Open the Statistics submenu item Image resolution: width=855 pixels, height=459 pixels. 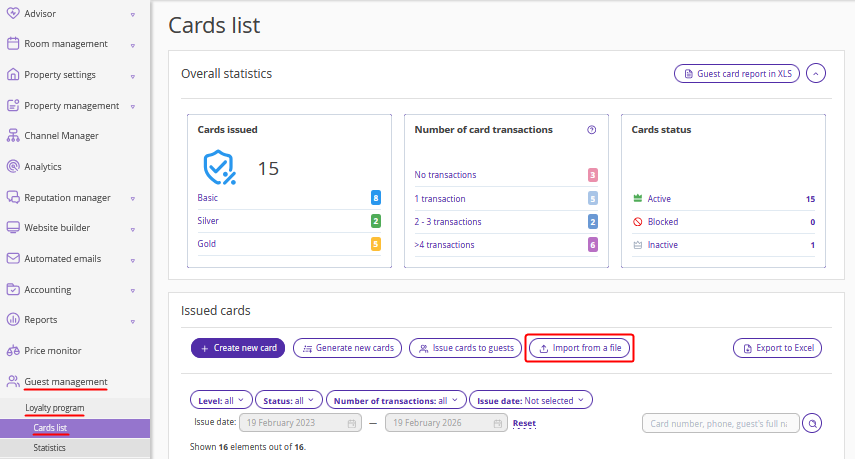pos(50,448)
